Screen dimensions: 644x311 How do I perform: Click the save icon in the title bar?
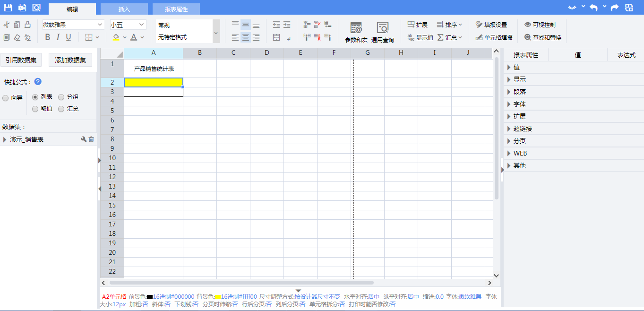(x=8, y=8)
